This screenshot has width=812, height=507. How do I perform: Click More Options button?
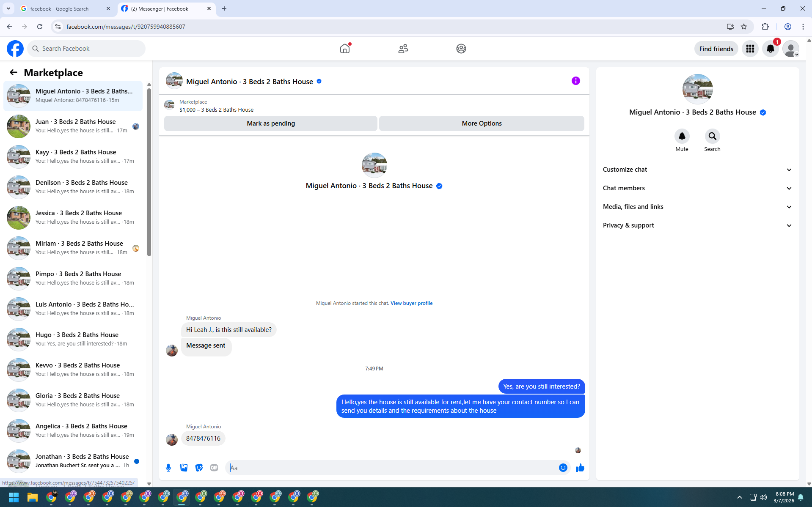(x=482, y=123)
